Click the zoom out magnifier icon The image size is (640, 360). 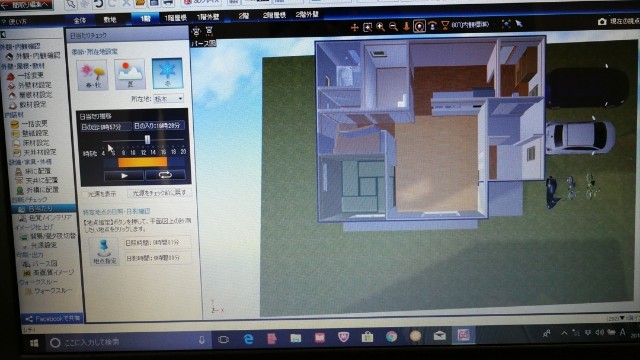coord(393,27)
